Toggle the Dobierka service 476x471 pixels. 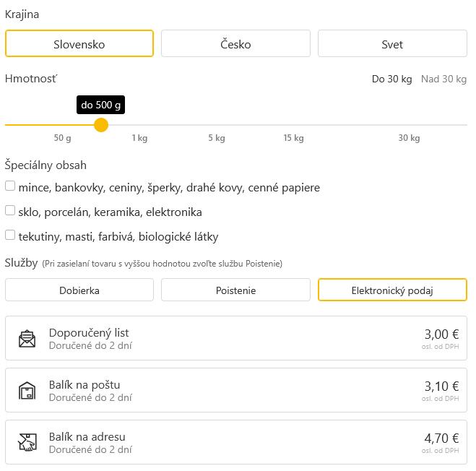[x=79, y=290]
